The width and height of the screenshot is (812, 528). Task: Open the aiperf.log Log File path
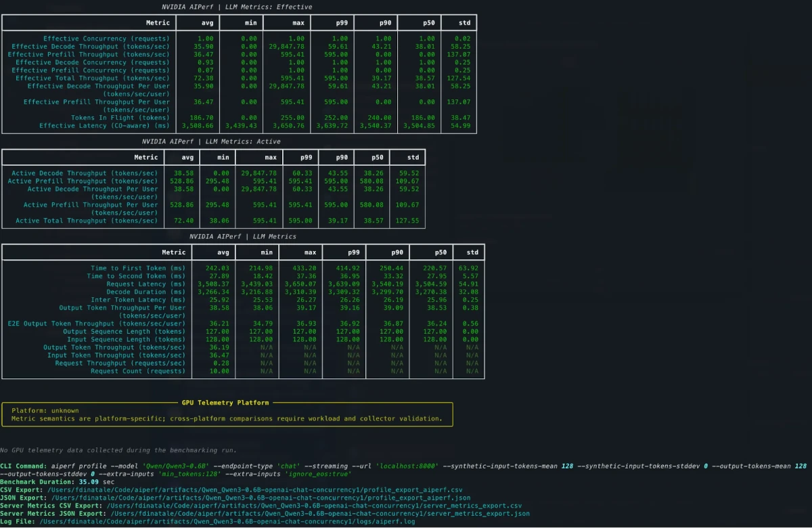227,522
